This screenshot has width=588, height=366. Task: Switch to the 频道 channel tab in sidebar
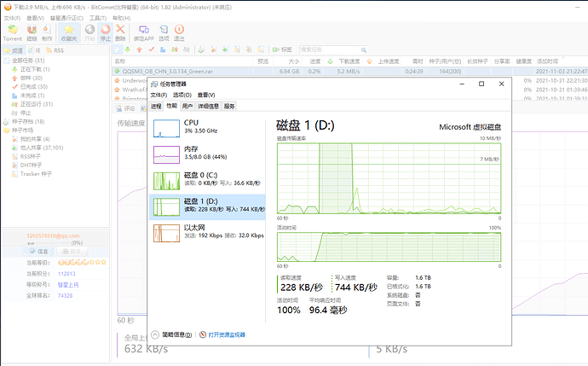point(14,50)
